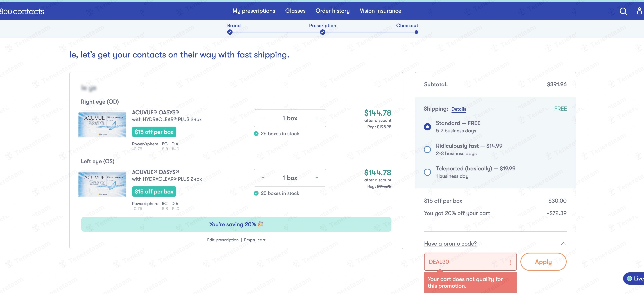Click the 1-800 contacts logo
This screenshot has height=294, width=644.
pyautogui.click(x=22, y=11)
